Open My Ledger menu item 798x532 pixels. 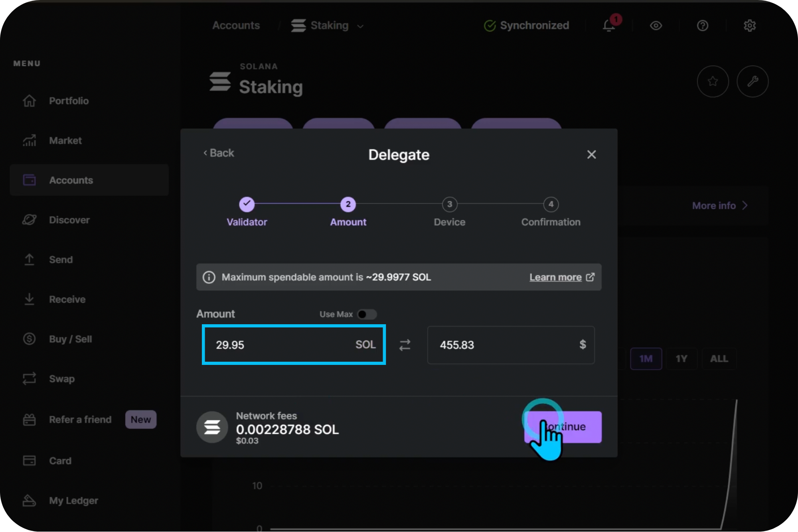73,500
